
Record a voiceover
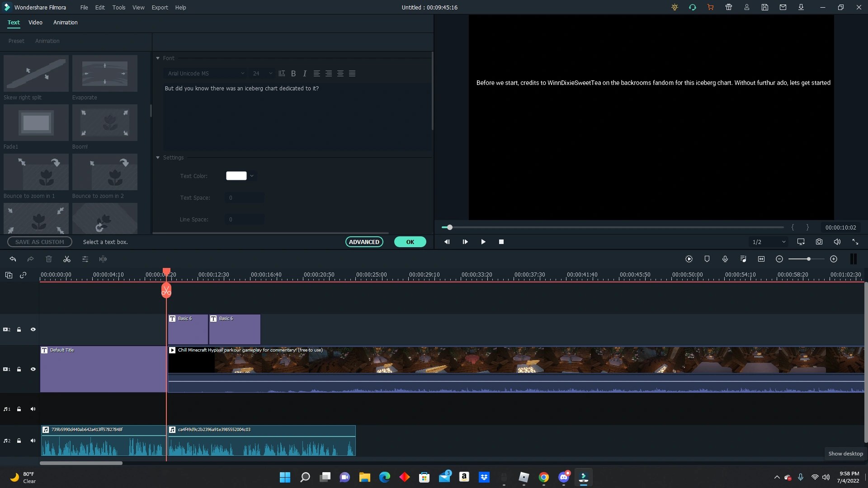click(725, 259)
